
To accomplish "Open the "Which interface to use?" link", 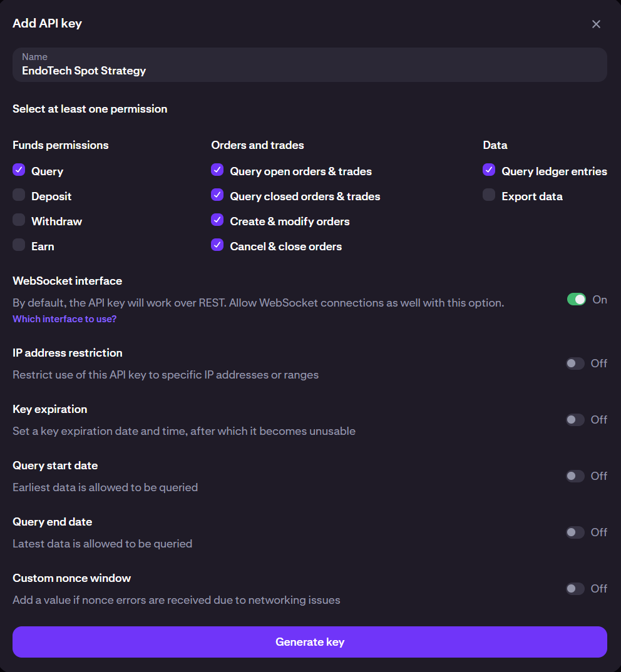I will tap(64, 319).
